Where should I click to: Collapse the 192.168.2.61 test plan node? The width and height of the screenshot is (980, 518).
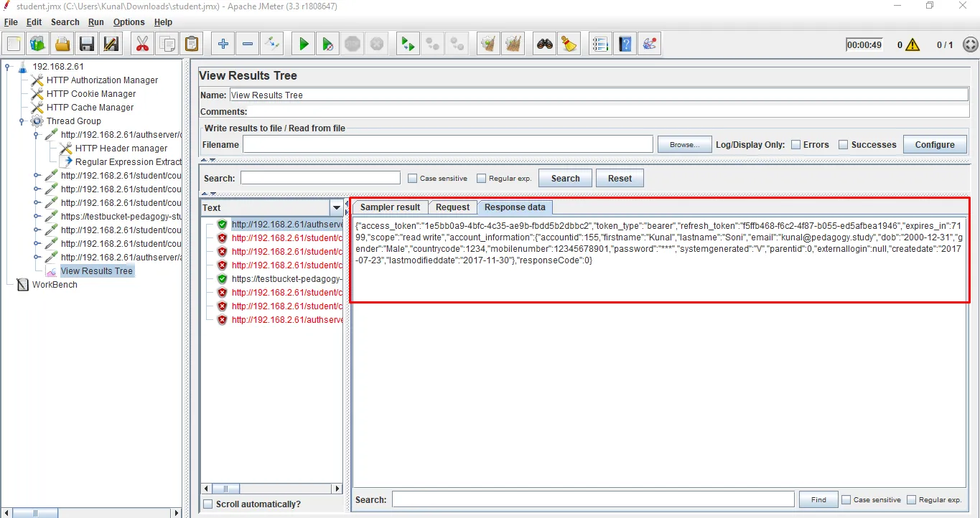click(x=8, y=67)
